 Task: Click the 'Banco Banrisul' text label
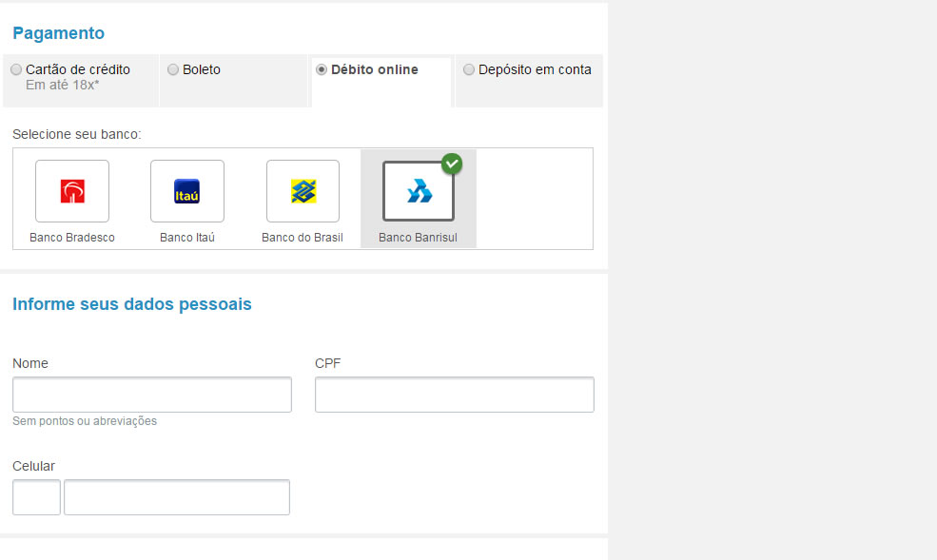point(419,238)
